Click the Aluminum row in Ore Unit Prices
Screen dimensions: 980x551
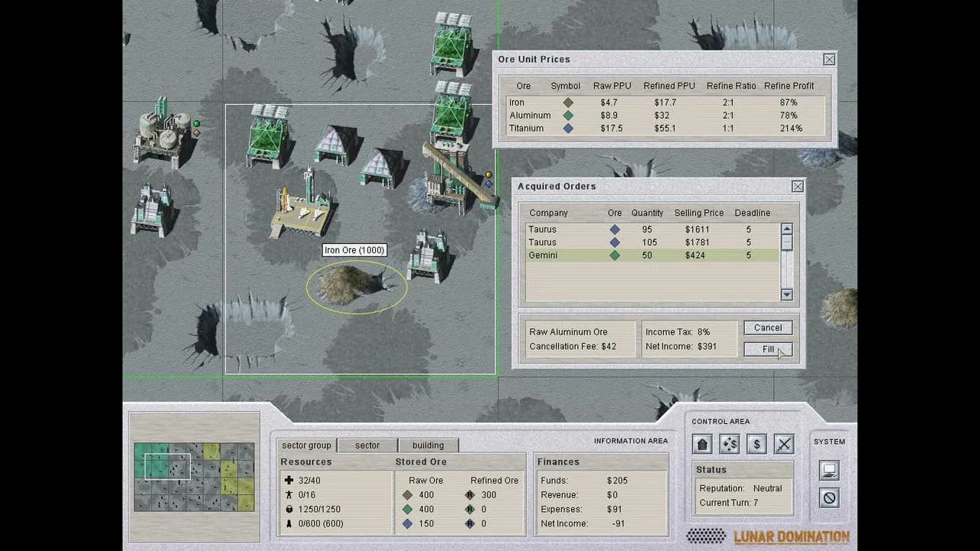tap(665, 116)
